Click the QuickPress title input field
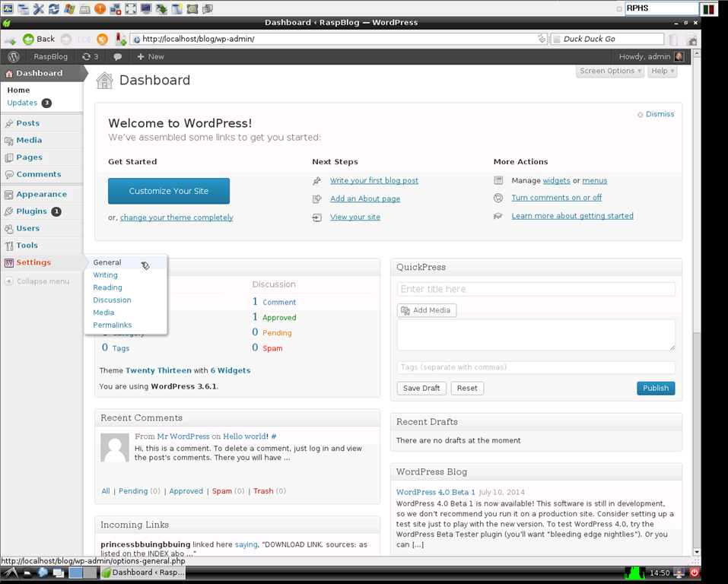This screenshot has height=584, width=728. coord(536,289)
